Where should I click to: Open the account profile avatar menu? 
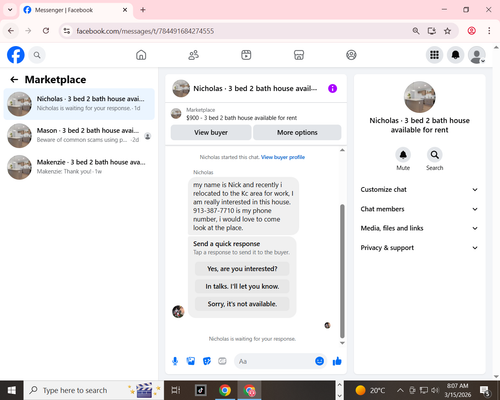(x=477, y=55)
